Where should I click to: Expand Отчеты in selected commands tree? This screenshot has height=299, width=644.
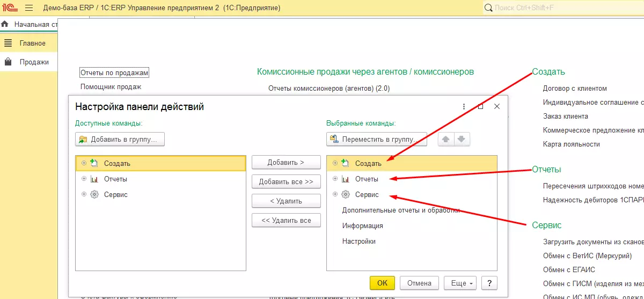(335, 179)
